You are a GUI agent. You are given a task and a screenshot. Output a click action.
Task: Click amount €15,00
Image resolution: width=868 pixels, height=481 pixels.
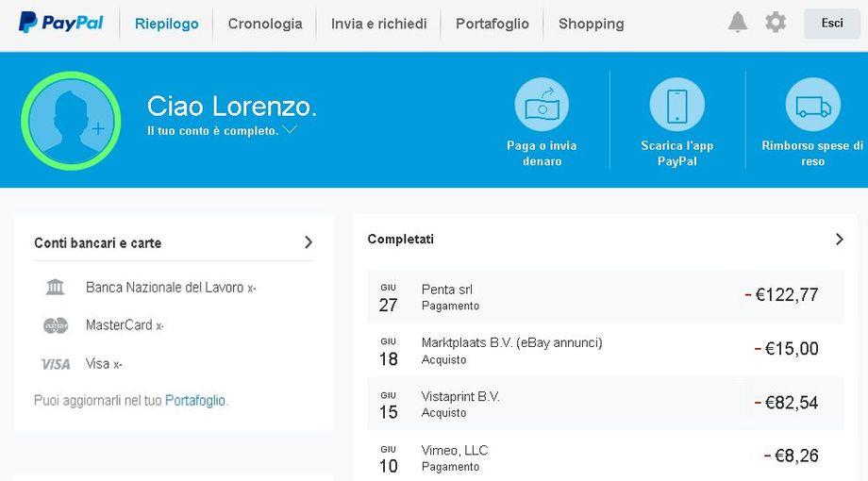coord(787,348)
